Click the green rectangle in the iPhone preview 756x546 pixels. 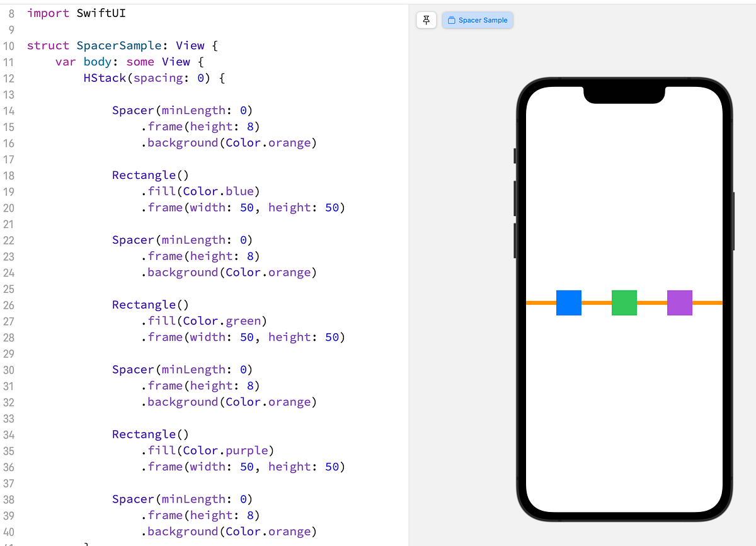pos(624,302)
